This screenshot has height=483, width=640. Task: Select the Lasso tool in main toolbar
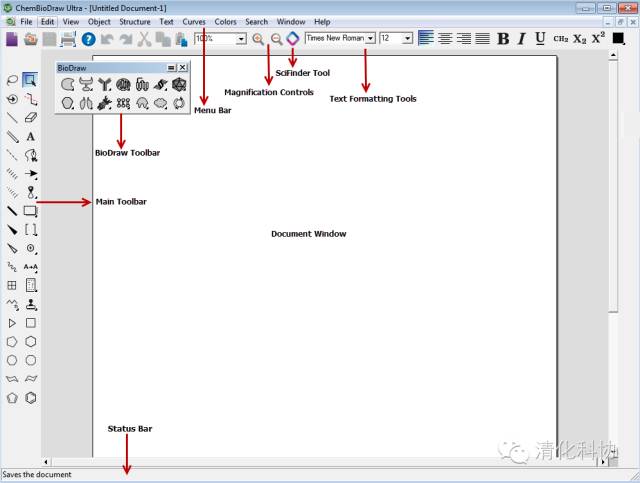[12, 80]
